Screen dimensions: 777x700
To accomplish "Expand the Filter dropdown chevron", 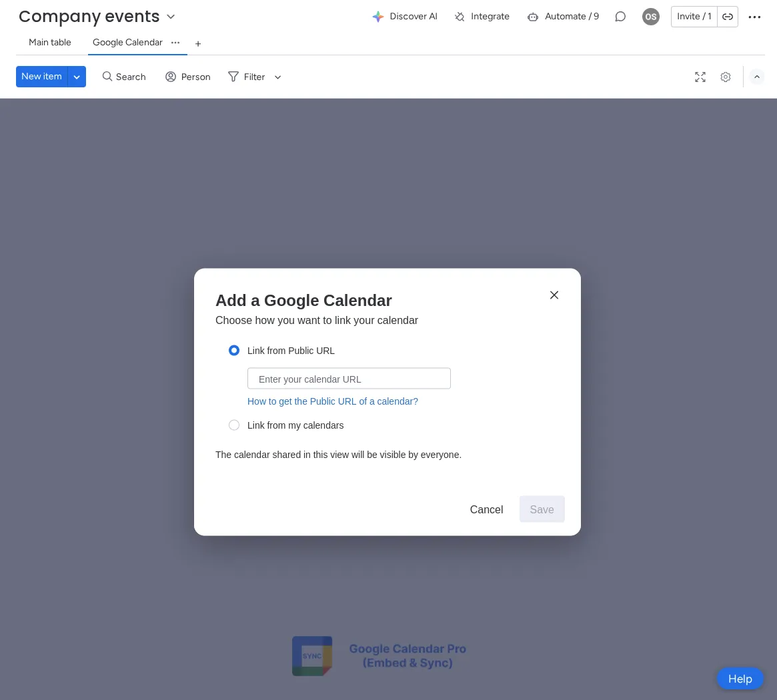I will (277, 77).
